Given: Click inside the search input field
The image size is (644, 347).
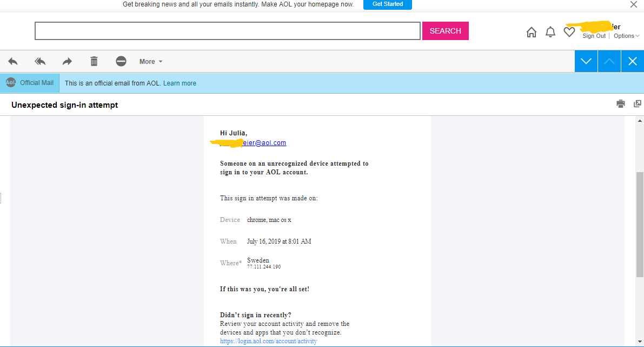Looking at the screenshot, I should (228, 31).
